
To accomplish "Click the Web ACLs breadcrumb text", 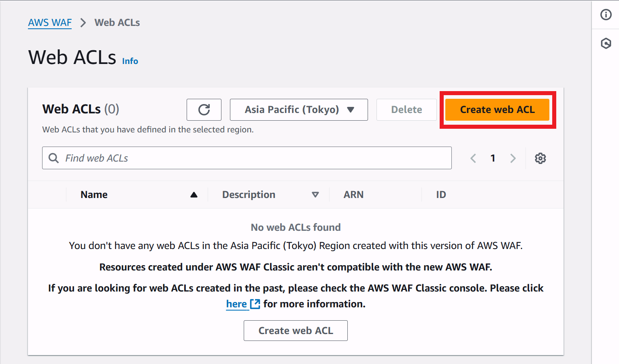I will pos(117,23).
